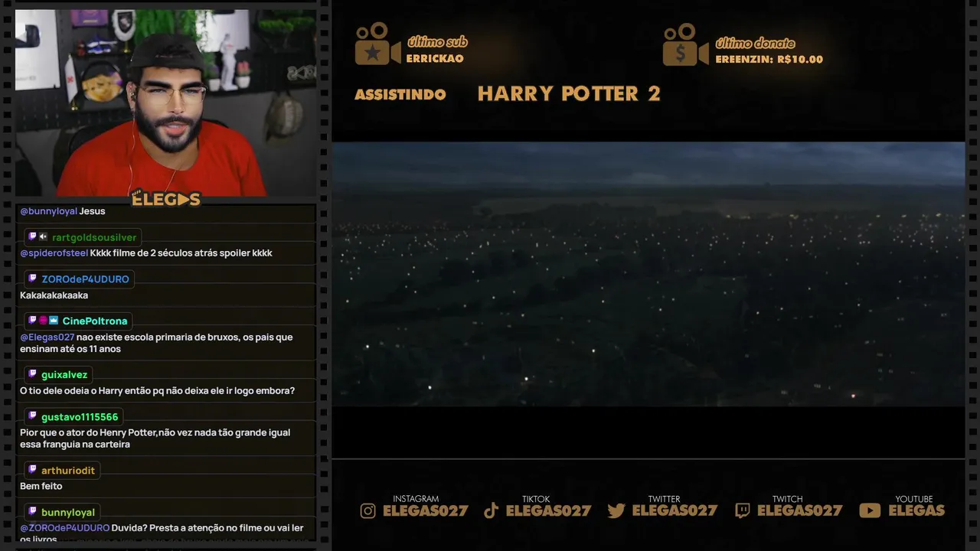
Task: Click the YOUTUBE label above the handle
Action: point(914,499)
